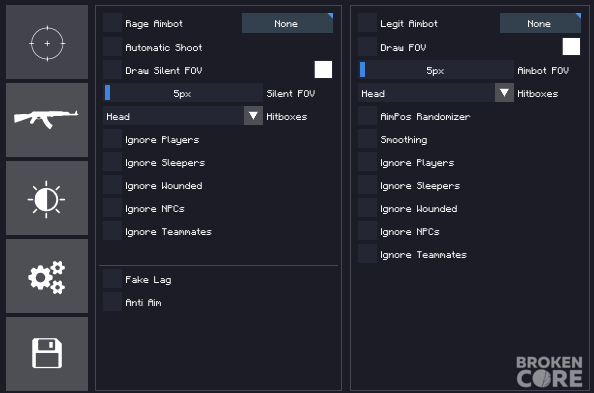The height and width of the screenshot is (393, 594).
Task: Enable the Anti Aim checkbox
Action: (x=113, y=302)
